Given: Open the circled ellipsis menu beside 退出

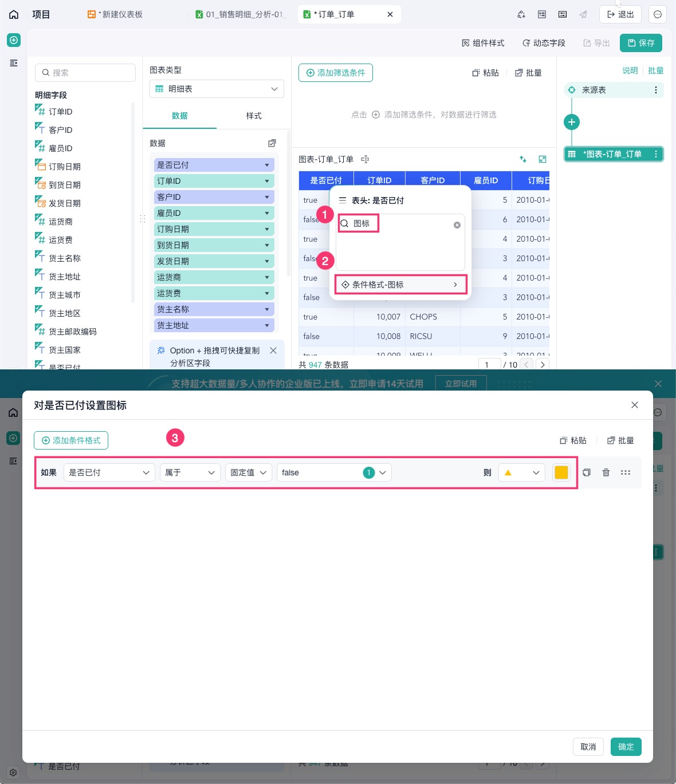Looking at the screenshot, I should (x=658, y=14).
